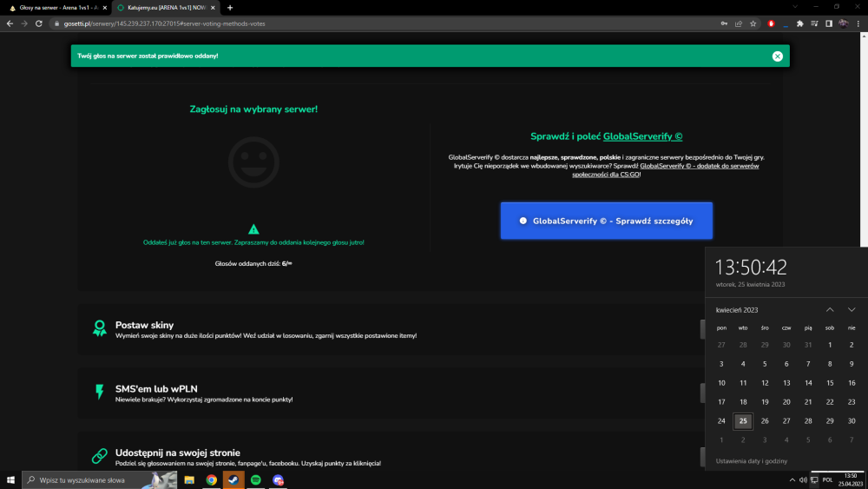The width and height of the screenshot is (868, 489).
Task: Close the Katujemy.eu tab
Action: coord(213,8)
